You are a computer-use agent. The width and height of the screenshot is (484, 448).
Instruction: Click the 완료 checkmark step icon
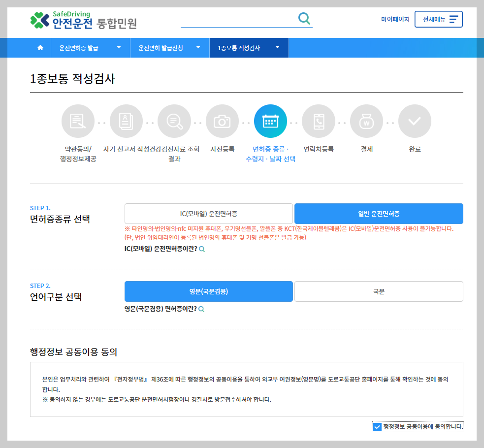click(415, 121)
